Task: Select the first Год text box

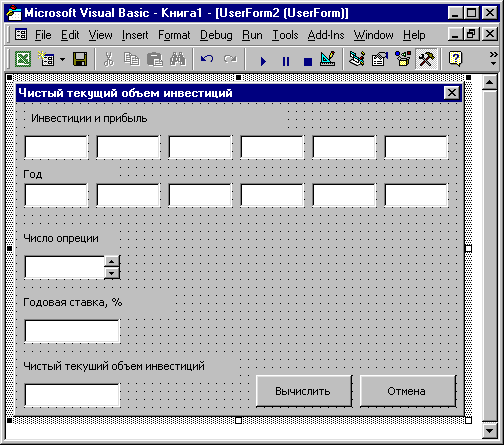Action: tap(56, 195)
